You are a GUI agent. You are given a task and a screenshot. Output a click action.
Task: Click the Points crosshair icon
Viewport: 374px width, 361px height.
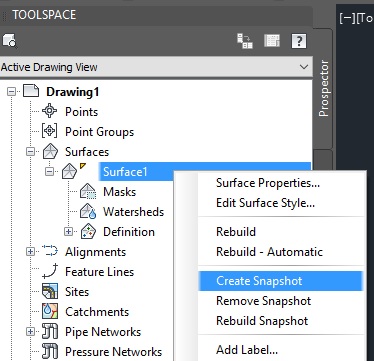49,111
